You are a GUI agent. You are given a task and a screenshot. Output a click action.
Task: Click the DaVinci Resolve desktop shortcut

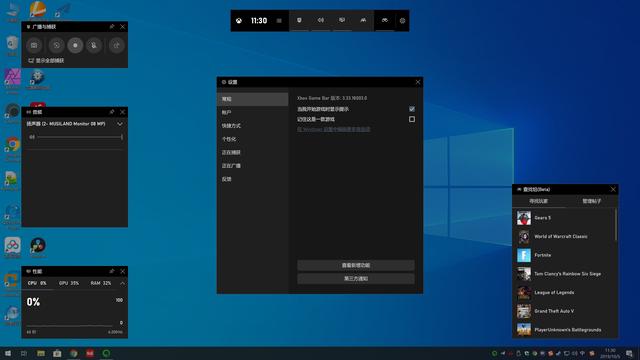click(38, 247)
